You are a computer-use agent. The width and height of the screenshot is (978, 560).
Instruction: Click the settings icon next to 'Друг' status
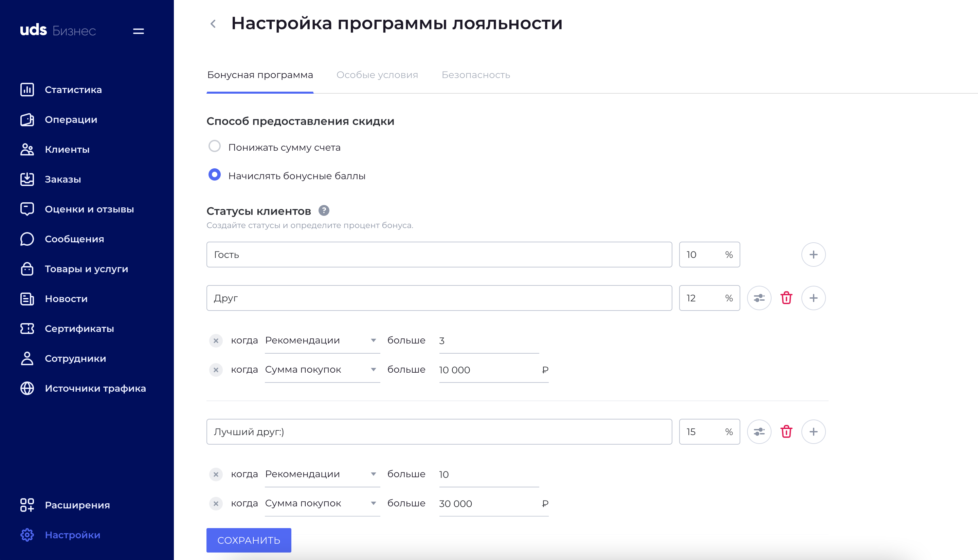758,297
